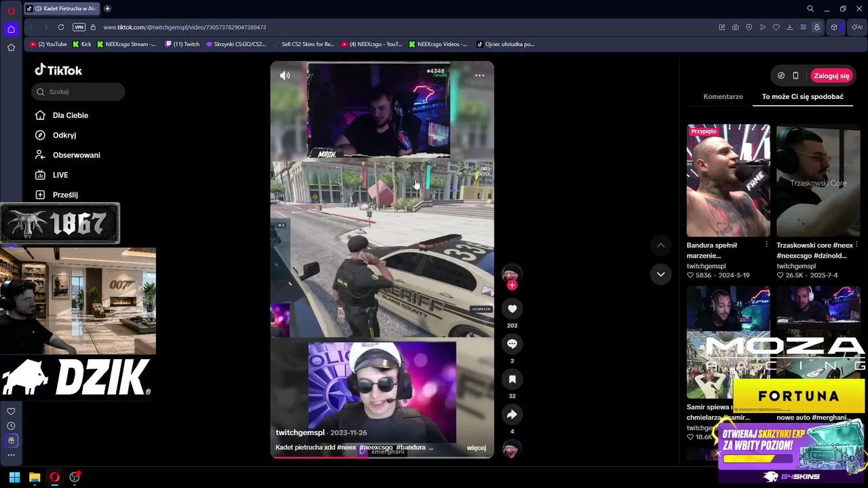
Task: Expand the caption with więcej
Action: tap(476, 447)
